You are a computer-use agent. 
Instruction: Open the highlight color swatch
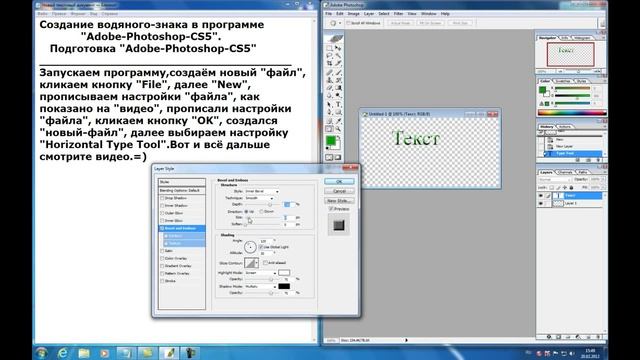(x=284, y=273)
